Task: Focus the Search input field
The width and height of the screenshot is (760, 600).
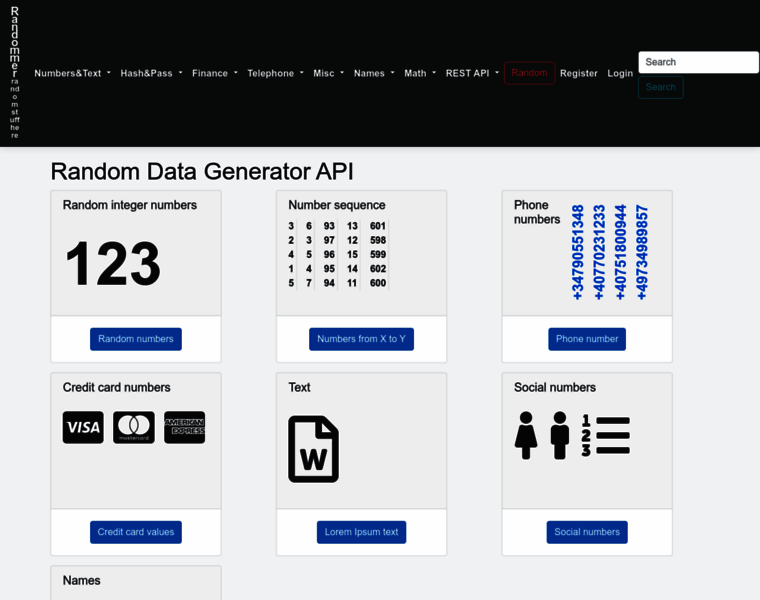Action: point(698,62)
